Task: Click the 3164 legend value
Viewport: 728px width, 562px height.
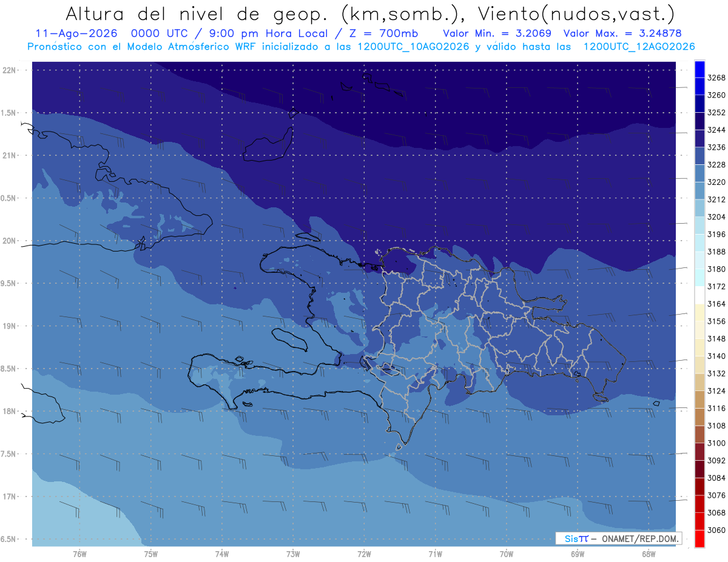Action: (716, 304)
